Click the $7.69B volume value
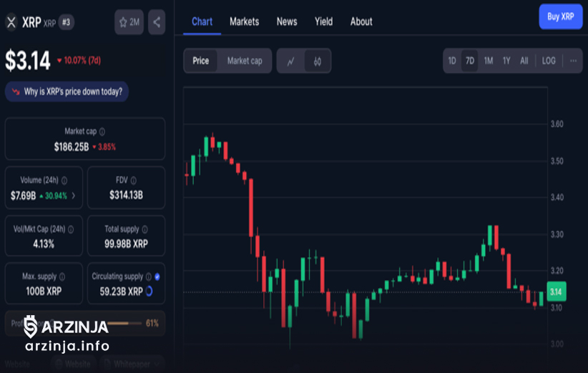The image size is (588, 373). [x=24, y=196]
